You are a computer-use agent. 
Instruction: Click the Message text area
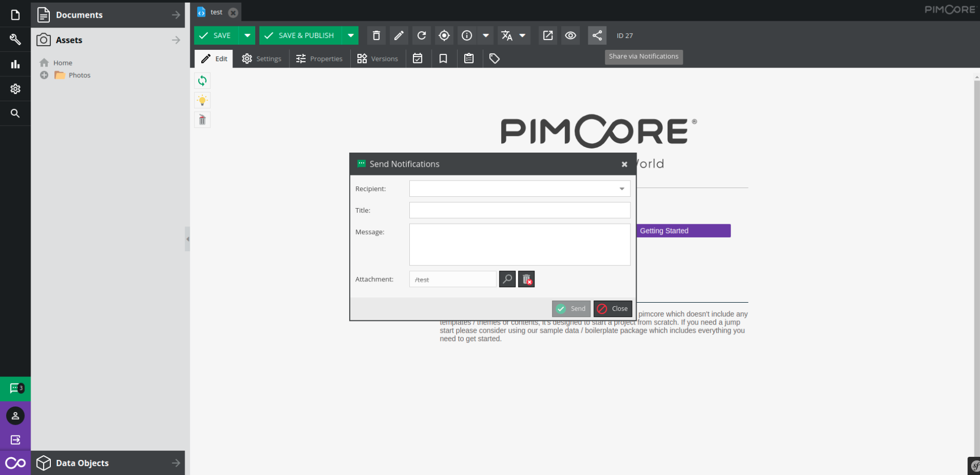tap(520, 245)
